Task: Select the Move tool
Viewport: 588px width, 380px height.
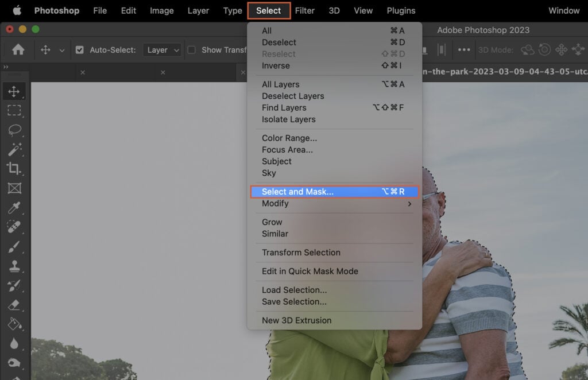Action: tap(14, 91)
